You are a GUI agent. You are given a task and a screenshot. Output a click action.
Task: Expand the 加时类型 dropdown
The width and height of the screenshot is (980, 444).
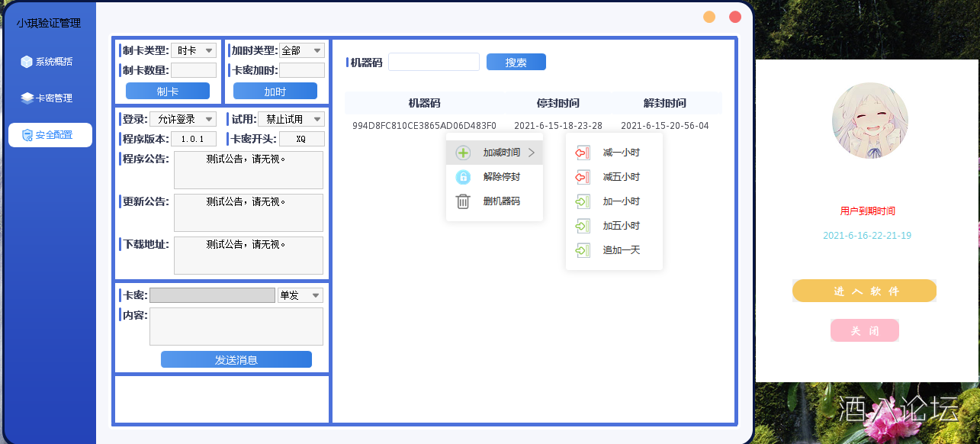click(x=302, y=50)
